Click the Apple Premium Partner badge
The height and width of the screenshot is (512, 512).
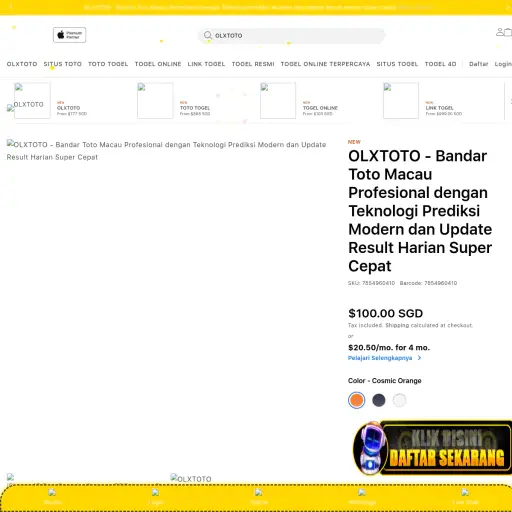[70, 35]
